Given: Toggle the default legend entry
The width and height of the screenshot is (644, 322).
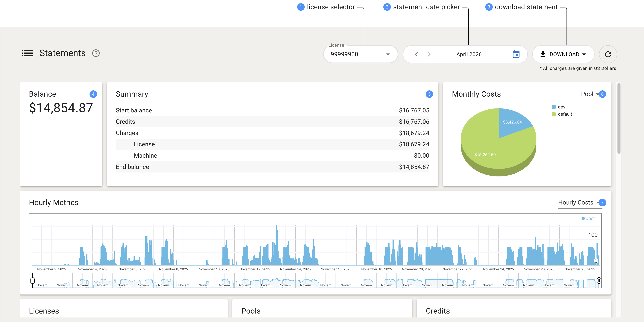Looking at the screenshot, I should [x=562, y=114].
